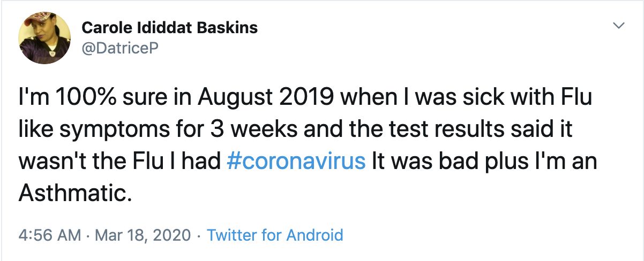The image size is (644, 261).
Task: Open the Twitter for Android source link
Action: point(275,234)
